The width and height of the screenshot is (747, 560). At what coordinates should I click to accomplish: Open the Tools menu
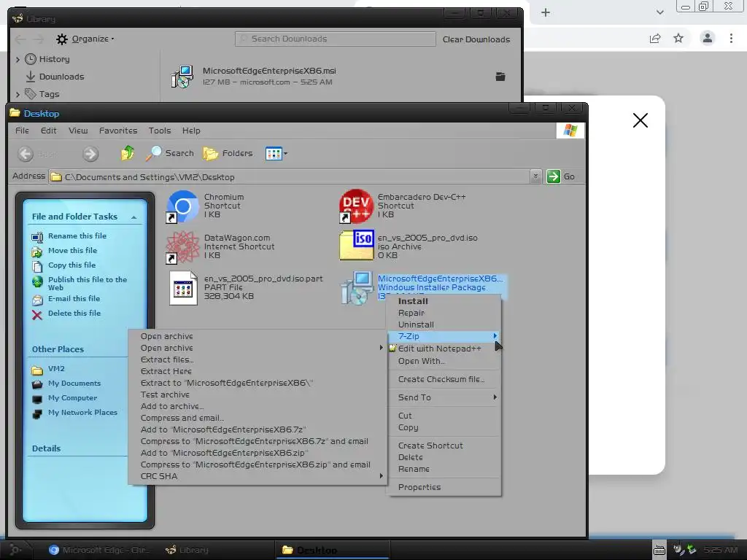tap(160, 131)
